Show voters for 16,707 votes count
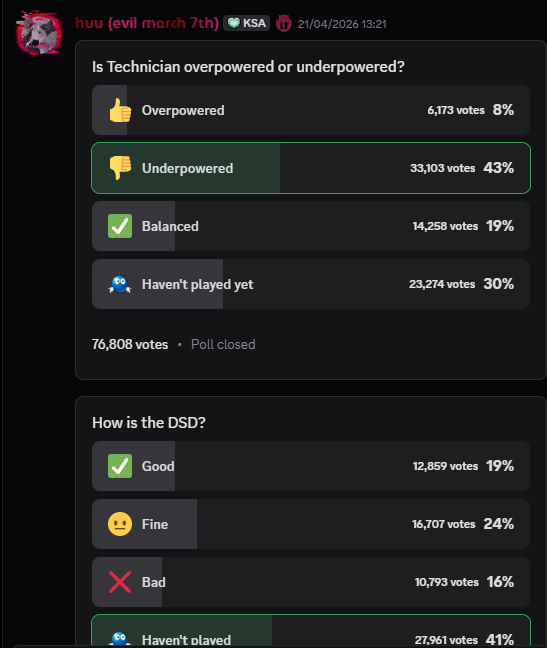 (x=444, y=524)
